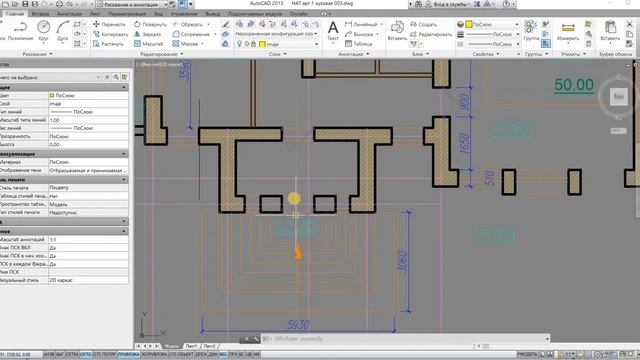Expand the Слои panel flyout
Viewport: 640px width, 360px height.
(278, 54)
